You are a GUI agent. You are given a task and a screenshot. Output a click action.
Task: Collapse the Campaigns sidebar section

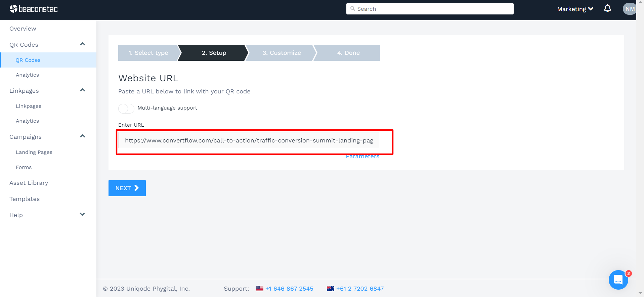click(82, 136)
